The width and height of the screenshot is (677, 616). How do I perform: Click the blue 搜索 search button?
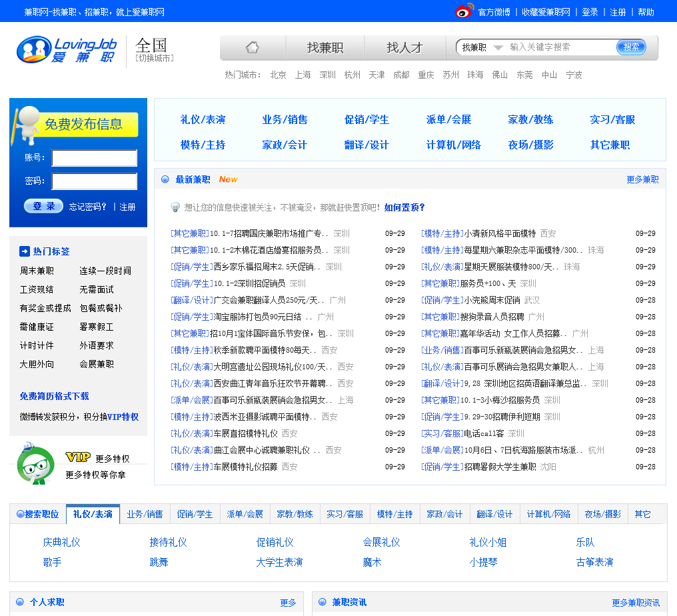[x=630, y=47]
